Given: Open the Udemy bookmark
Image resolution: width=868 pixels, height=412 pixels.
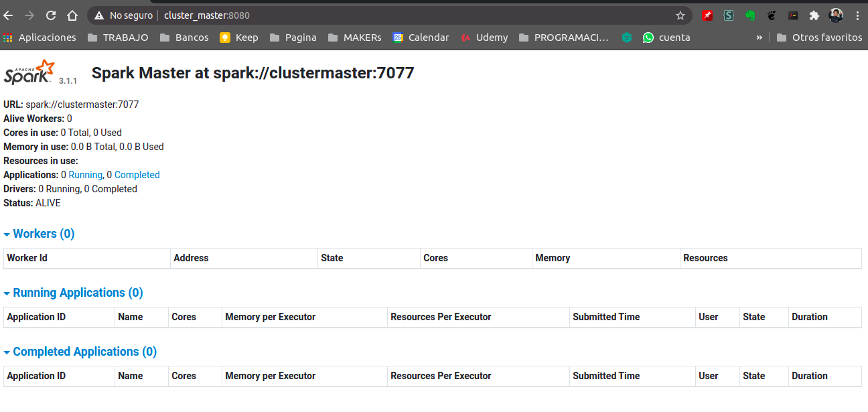Looking at the screenshot, I should tap(484, 38).
